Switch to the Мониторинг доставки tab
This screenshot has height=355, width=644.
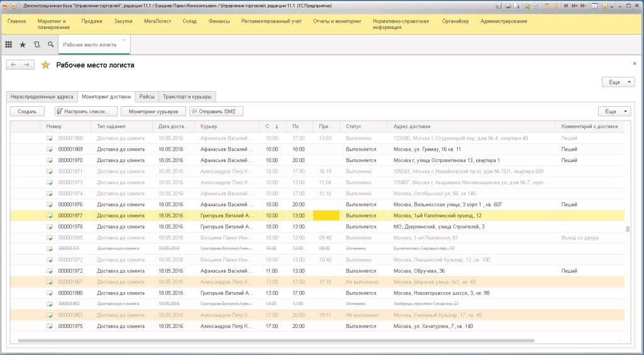click(106, 97)
